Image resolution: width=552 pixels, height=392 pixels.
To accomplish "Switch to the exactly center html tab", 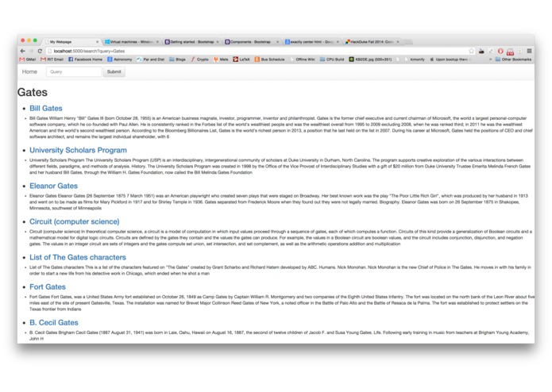I will [x=311, y=41].
